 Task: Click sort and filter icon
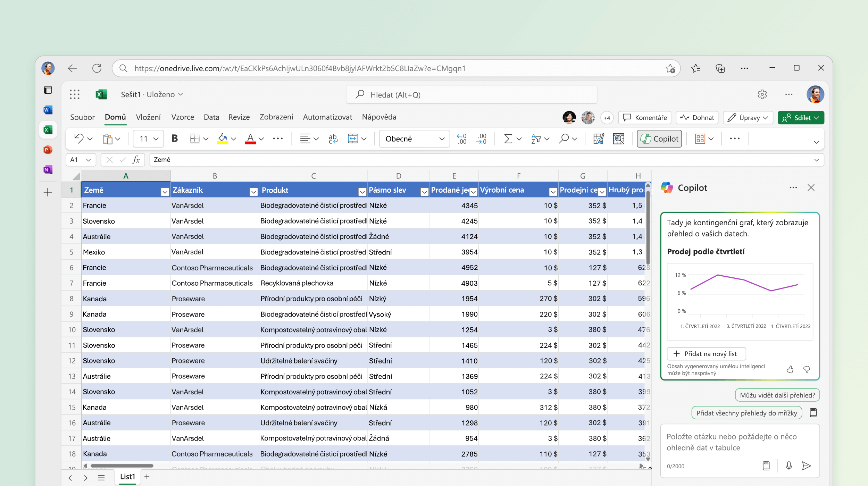tap(536, 139)
